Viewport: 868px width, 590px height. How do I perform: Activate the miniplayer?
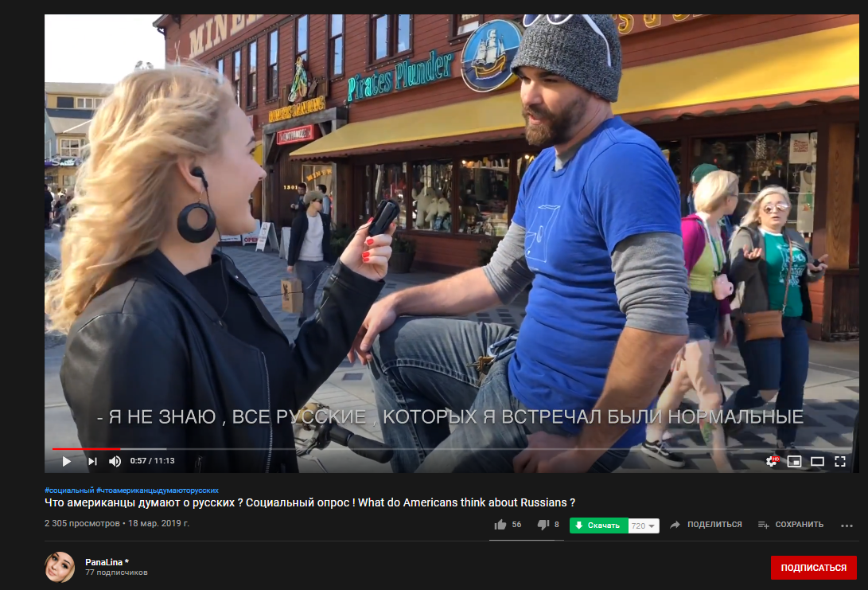pos(792,460)
